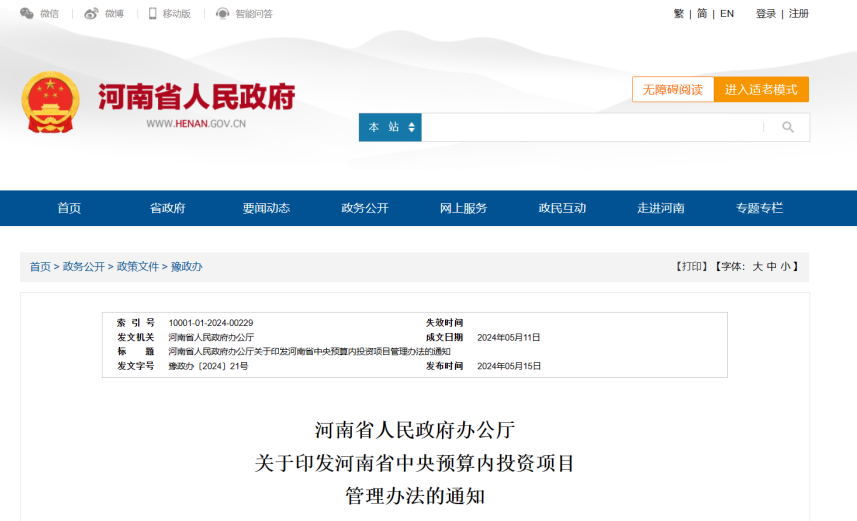The image size is (857, 521).
Task: Enable 进入适老模式 elderly-friendly mode
Action: coord(761,89)
